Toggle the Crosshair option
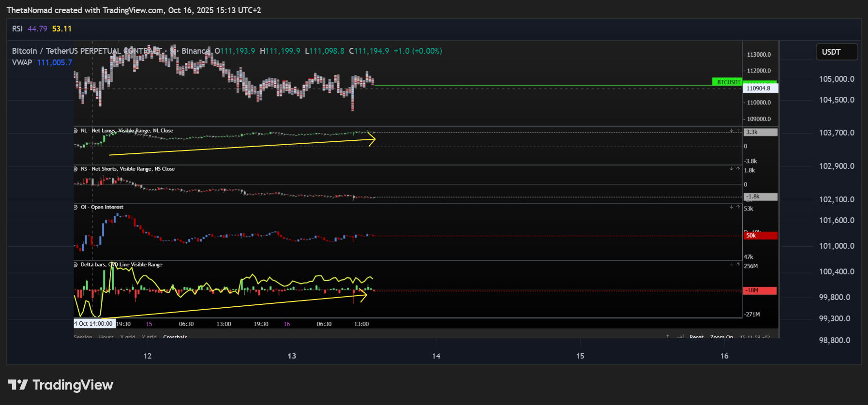868x405 pixels. click(175, 337)
